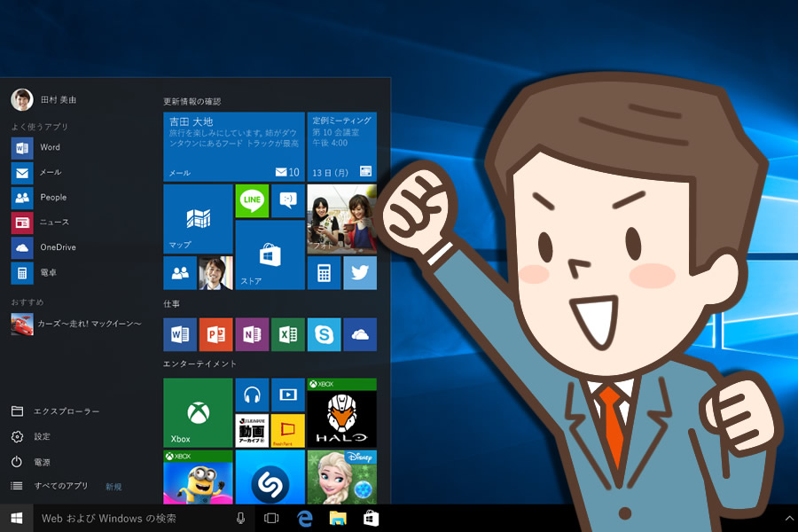Open the Word tile in 仕事 group

180,334
